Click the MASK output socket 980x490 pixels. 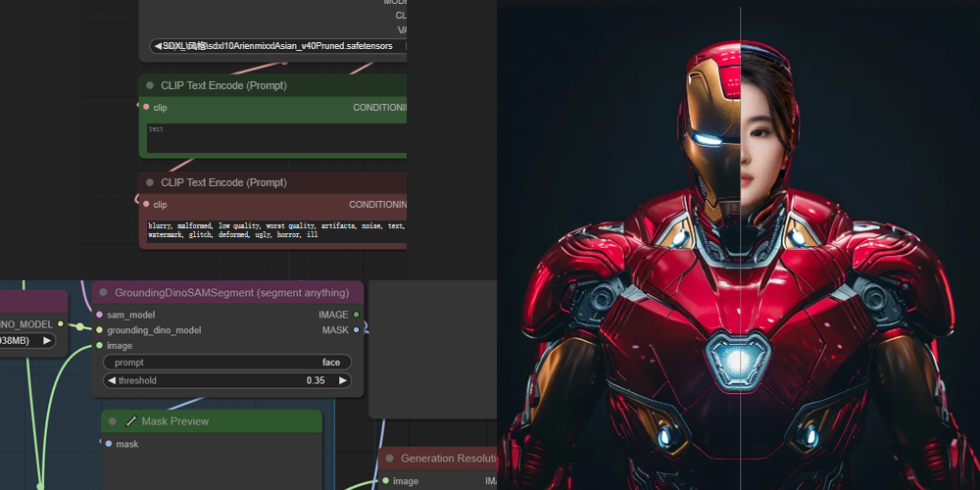click(357, 329)
